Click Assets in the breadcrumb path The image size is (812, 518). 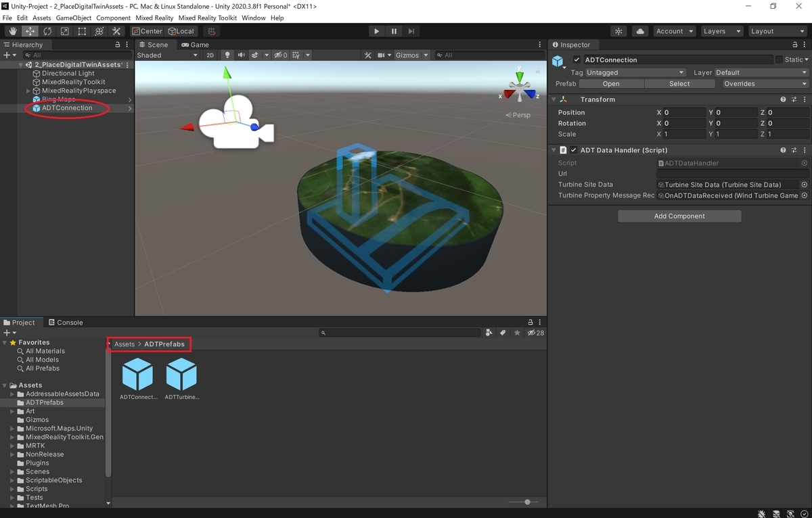click(x=125, y=344)
